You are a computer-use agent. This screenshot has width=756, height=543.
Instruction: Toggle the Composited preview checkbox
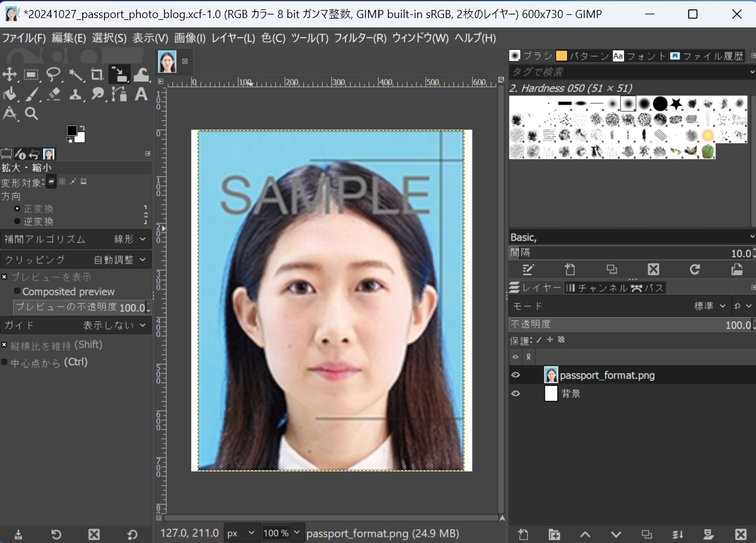(x=17, y=291)
